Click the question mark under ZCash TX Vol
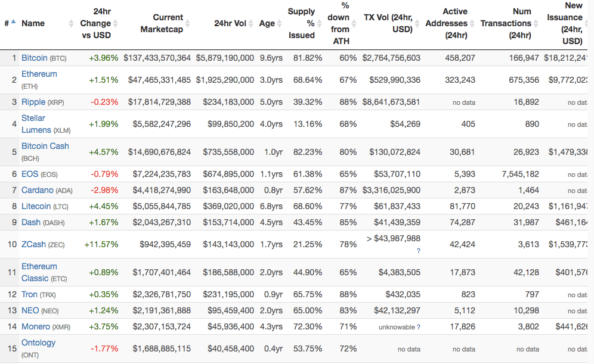 click(418, 251)
